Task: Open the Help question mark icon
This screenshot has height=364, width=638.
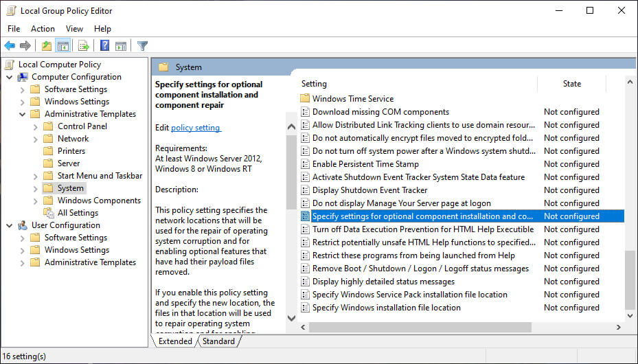Action: (x=104, y=45)
